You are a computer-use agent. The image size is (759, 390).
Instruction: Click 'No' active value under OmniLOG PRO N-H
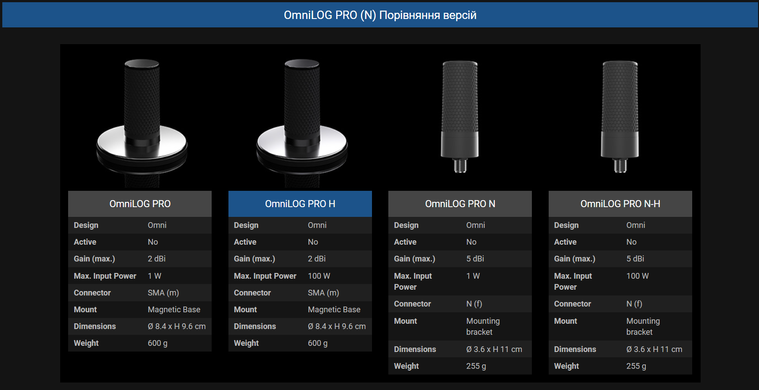coord(631,242)
